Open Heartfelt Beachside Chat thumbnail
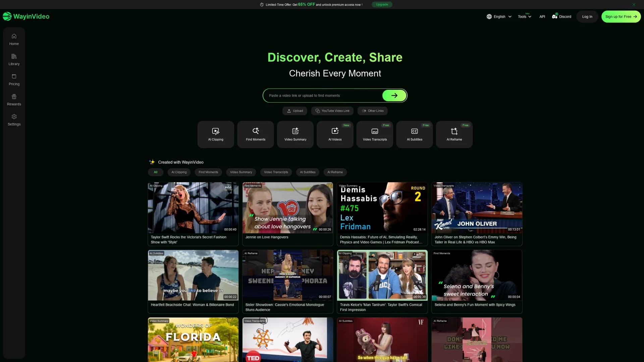Viewport: 644px width, 362px height. click(x=193, y=275)
